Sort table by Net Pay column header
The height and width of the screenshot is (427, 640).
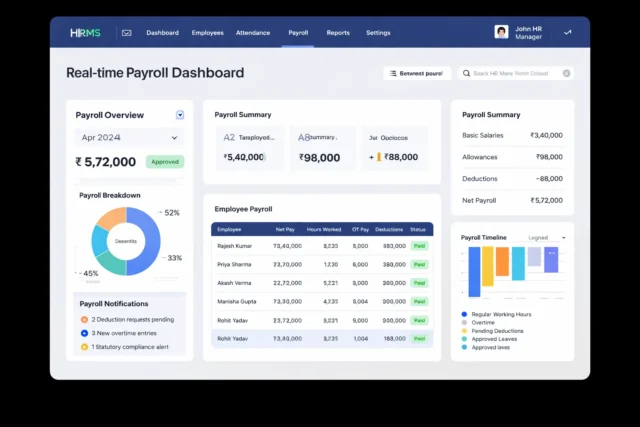[x=285, y=229]
